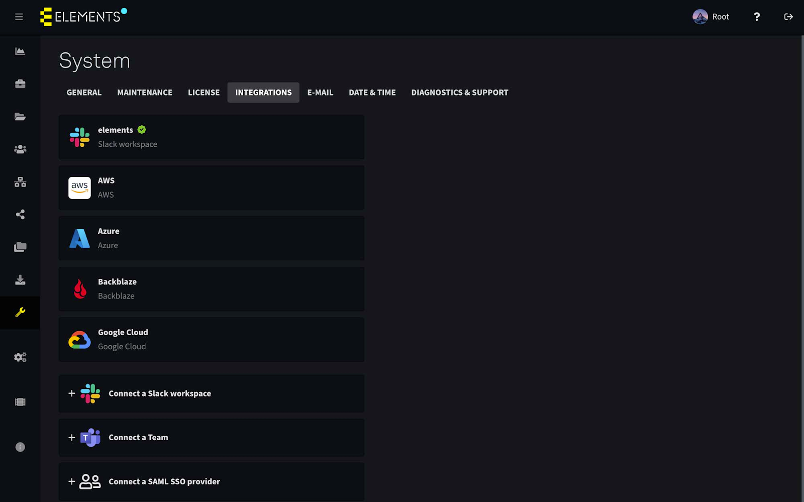
Task: Open the film strip sidebar icon
Action: click(x=20, y=402)
